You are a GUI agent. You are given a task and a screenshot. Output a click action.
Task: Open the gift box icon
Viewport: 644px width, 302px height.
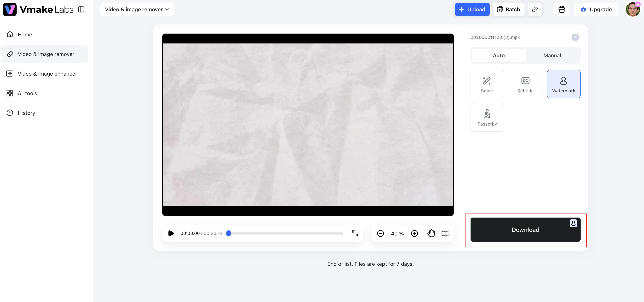562,9
